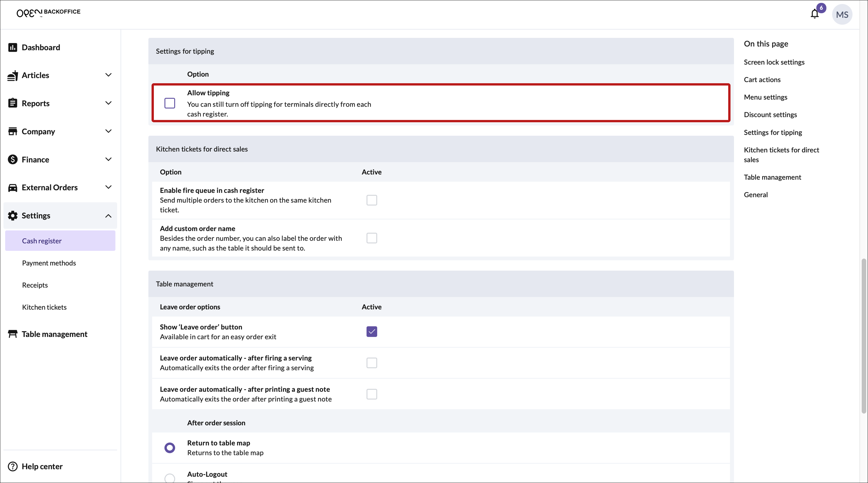Screen dimensions: 868x483
Task: Click the Reports clipboard icon
Action: pyautogui.click(x=12, y=103)
